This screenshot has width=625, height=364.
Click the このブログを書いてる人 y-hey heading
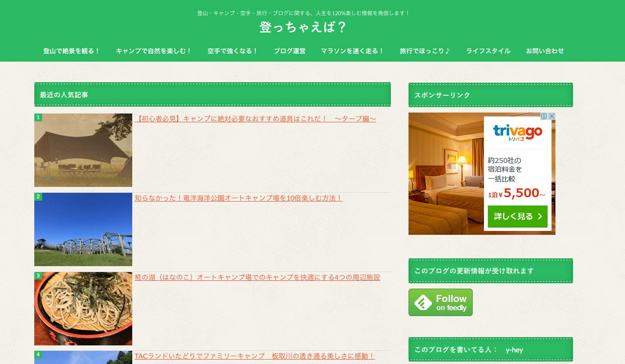coord(491,350)
